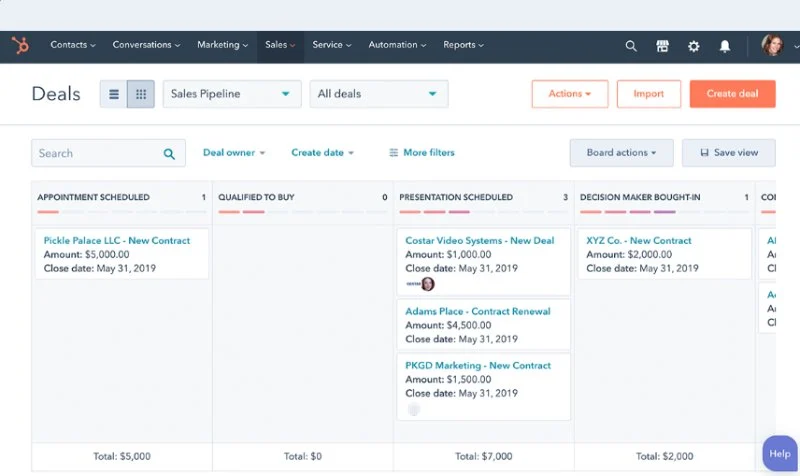Click the Presentation Scheduled stage progress bar

click(x=484, y=212)
